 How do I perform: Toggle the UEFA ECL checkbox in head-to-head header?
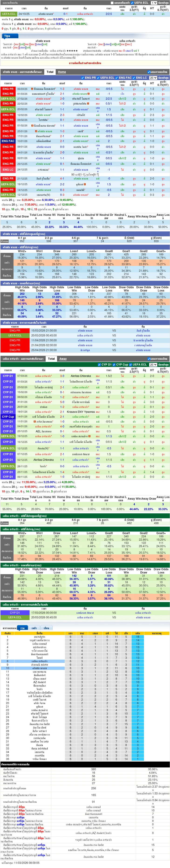tap(132, 3)
